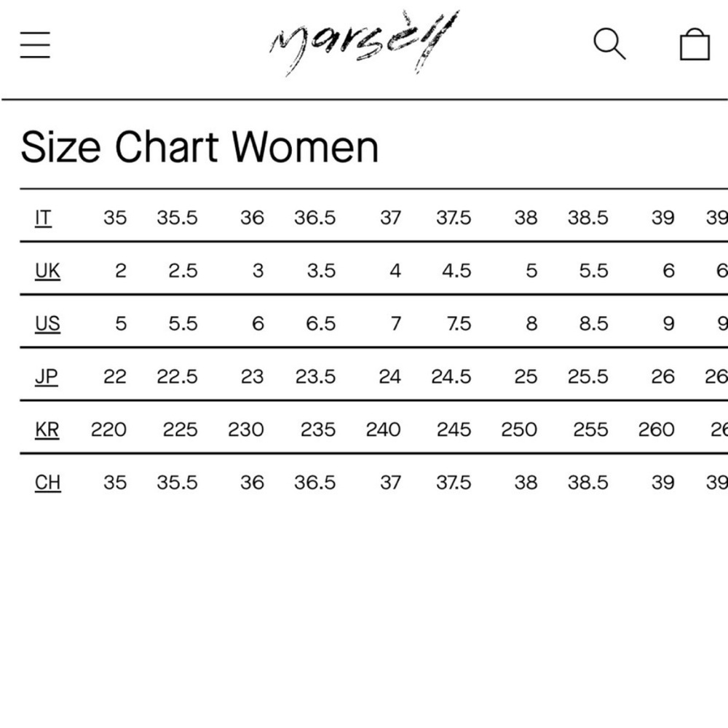728x728 pixels.
Task: Click US size 8.5 value
Action: [x=593, y=324]
